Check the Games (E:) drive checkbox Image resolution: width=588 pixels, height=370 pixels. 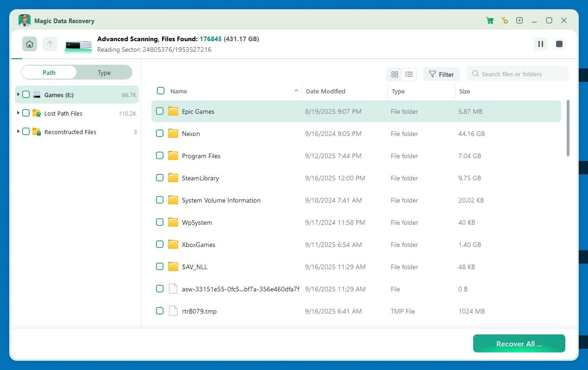(x=26, y=94)
